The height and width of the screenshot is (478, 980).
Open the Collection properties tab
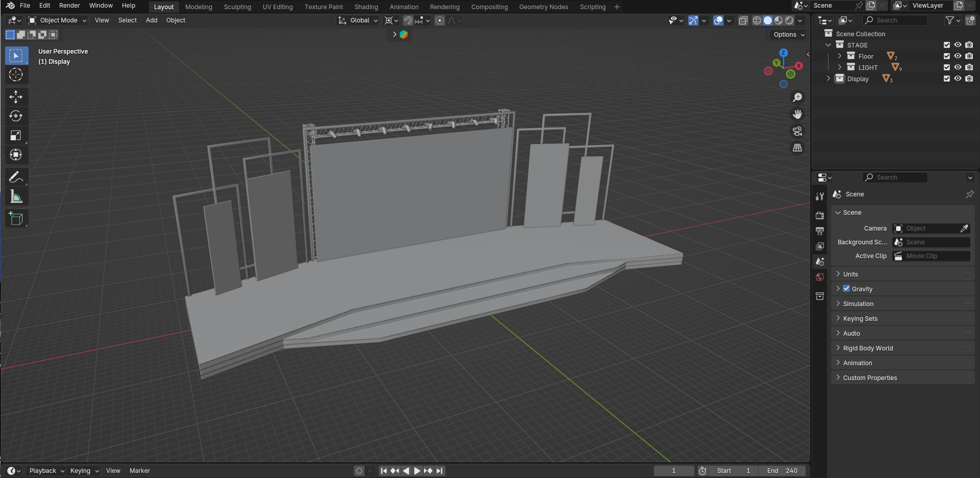tap(820, 296)
